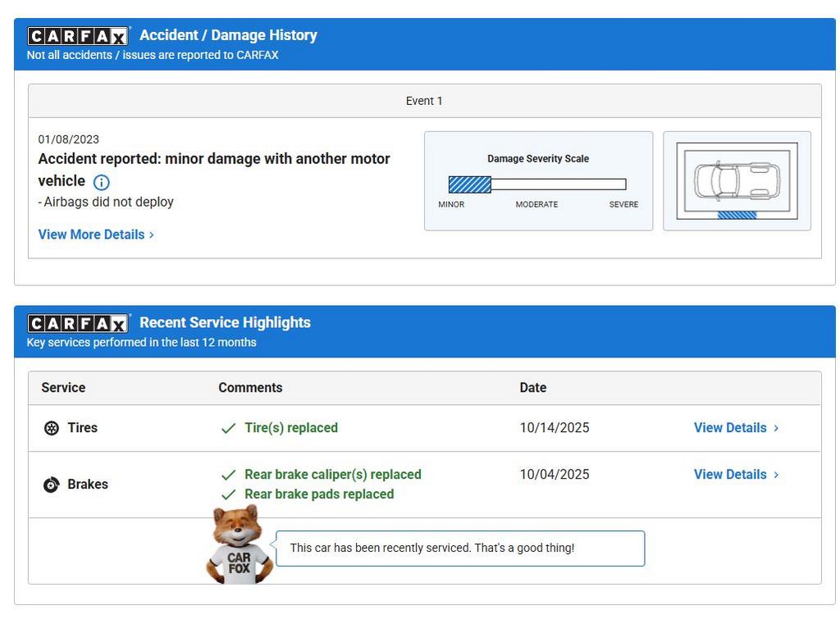Viewport: 840px width, 619px height.
Task: Open View Details for the Tires service
Action: click(x=730, y=428)
